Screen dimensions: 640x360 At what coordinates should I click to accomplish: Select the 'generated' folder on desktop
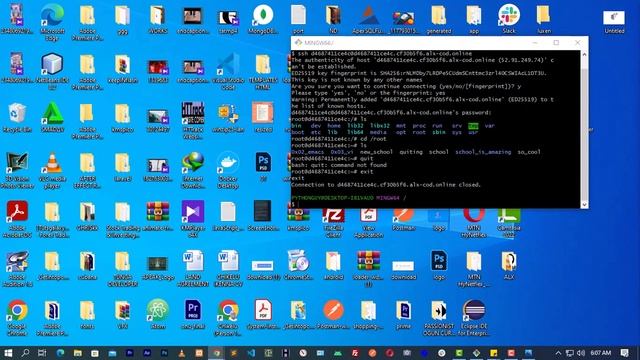(438, 19)
